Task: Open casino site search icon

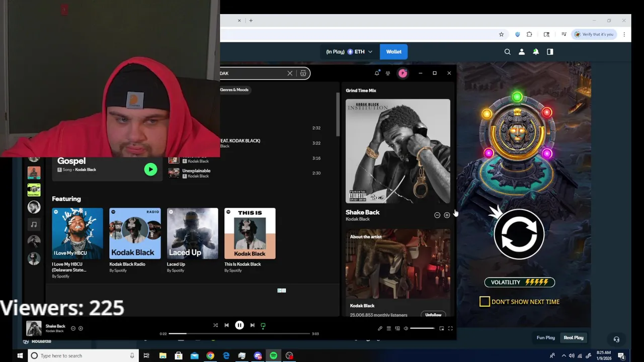Action: point(508,52)
